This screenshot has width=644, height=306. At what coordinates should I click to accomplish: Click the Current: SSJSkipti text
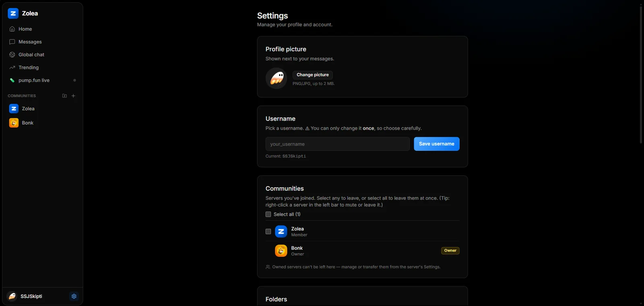(286, 156)
